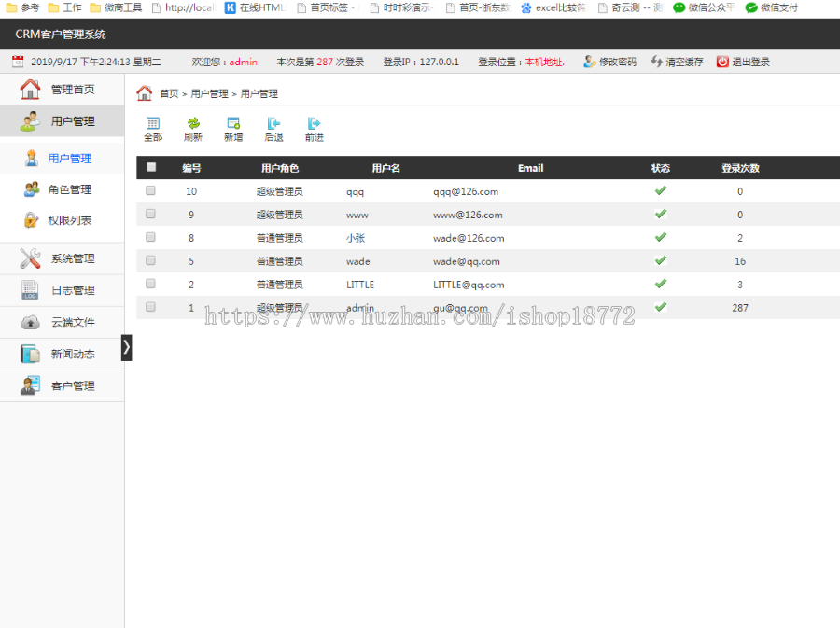The image size is (840, 628).
Task: Click the www@126.com email cell
Action: pyautogui.click(x=468, y=216)
